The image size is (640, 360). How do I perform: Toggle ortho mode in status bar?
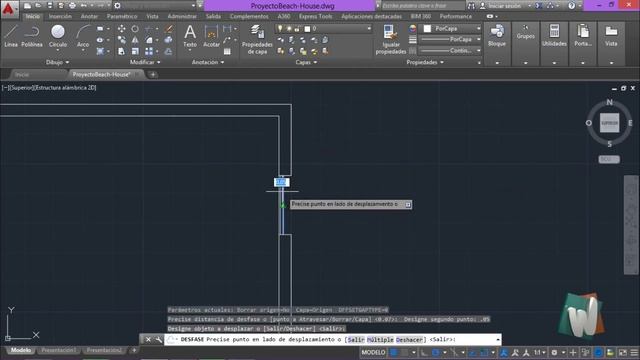pyautogui.click(x=424, y=353)
